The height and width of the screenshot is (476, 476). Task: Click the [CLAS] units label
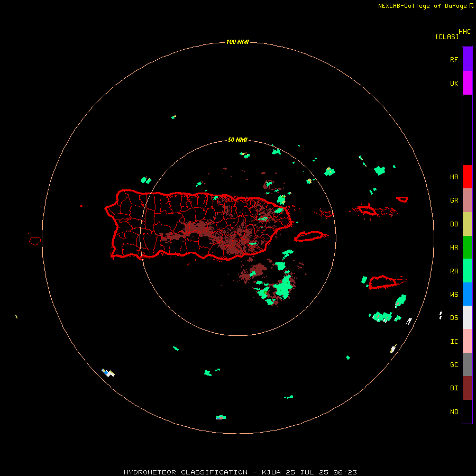(447, 36)
